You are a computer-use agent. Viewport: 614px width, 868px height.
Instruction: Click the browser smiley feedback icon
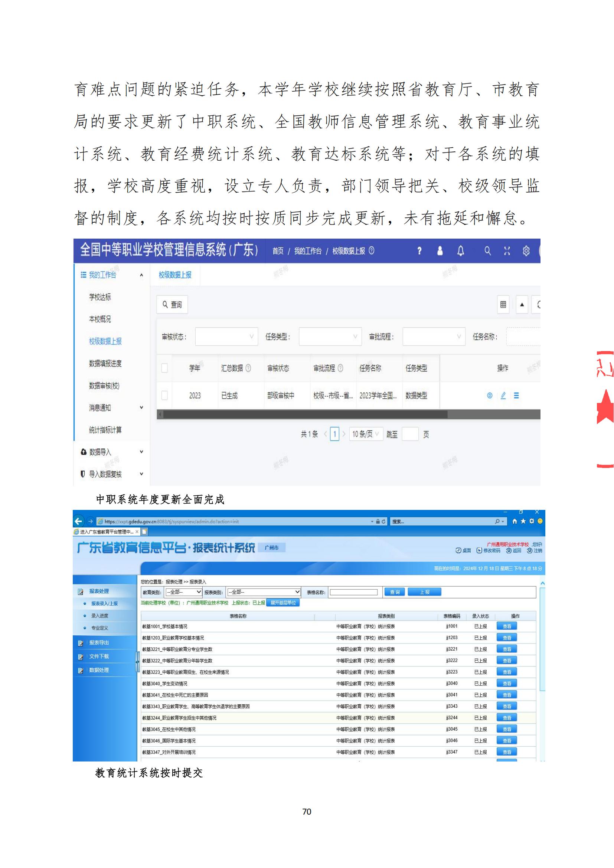pos(540,521)
